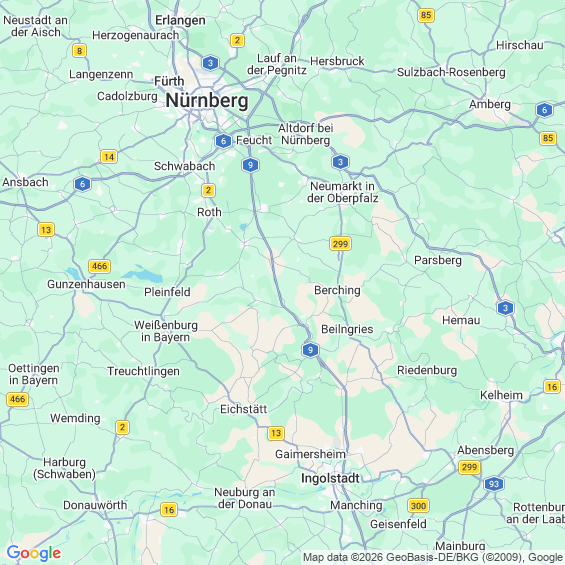Open the Google logo link
This screenshot has width=565, height=565.
coord(34,553)
